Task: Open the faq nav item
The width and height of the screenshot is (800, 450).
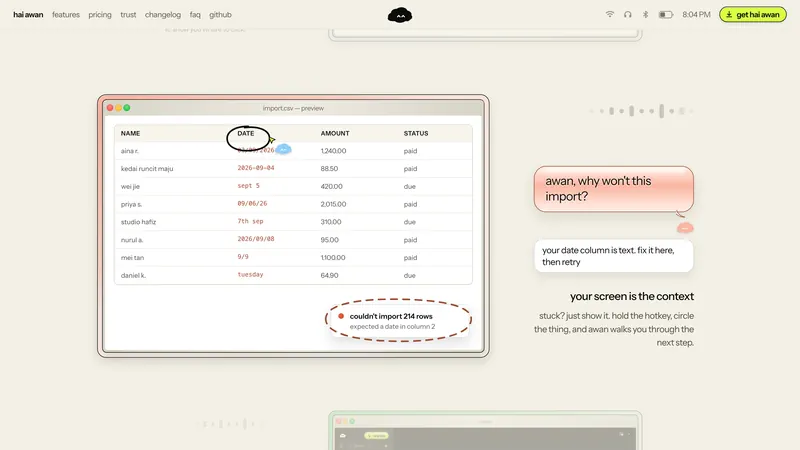Action: click(x=195, y=15)
